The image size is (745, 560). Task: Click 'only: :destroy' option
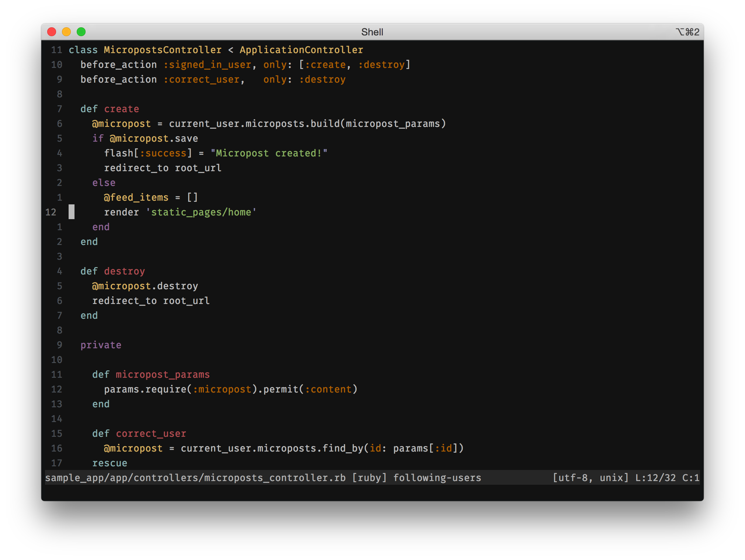click(x=304, y=79)
